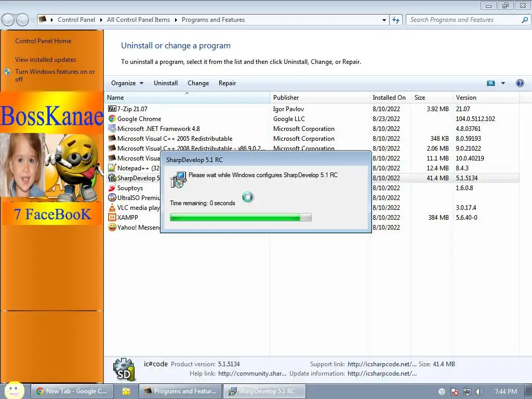Screen dimensions: 532x399
Task: Click the volume speaker tray icon
Action: (480, 392)
